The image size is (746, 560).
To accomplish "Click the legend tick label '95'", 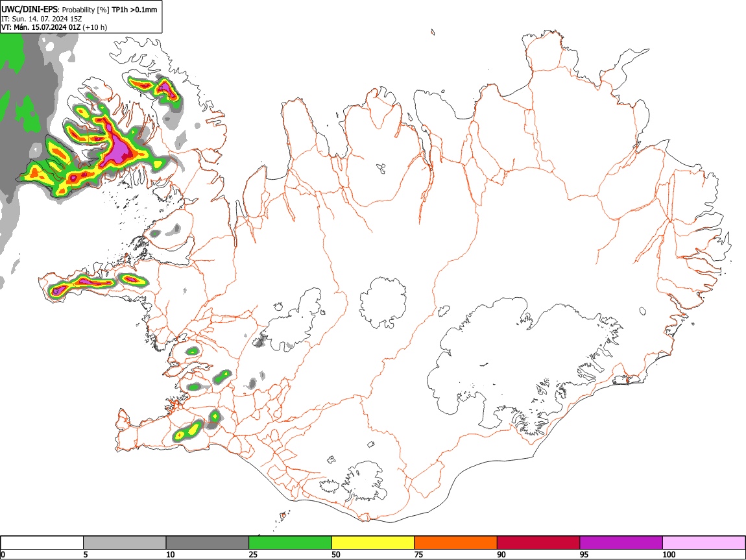I will click(x=584, y=554).
